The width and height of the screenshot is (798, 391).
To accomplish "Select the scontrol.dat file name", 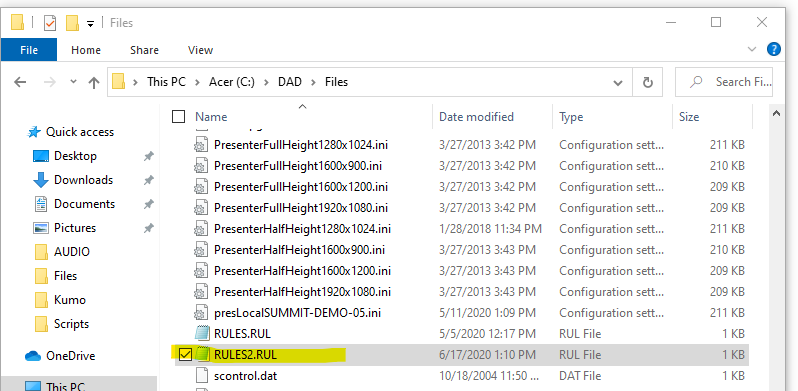I will point(245,376).
